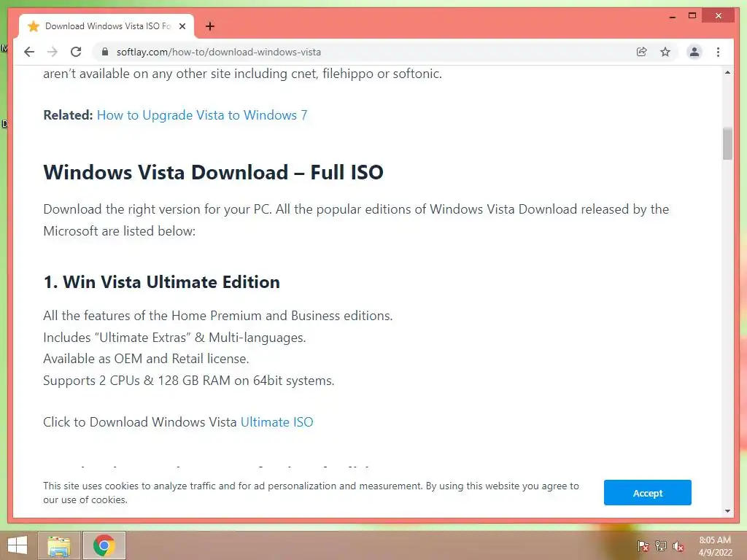The width and height of the screenshot is (747, 560).
Task: Click the scrollbar up arrow
Action: pyautogui.click(x=727, y=72)
